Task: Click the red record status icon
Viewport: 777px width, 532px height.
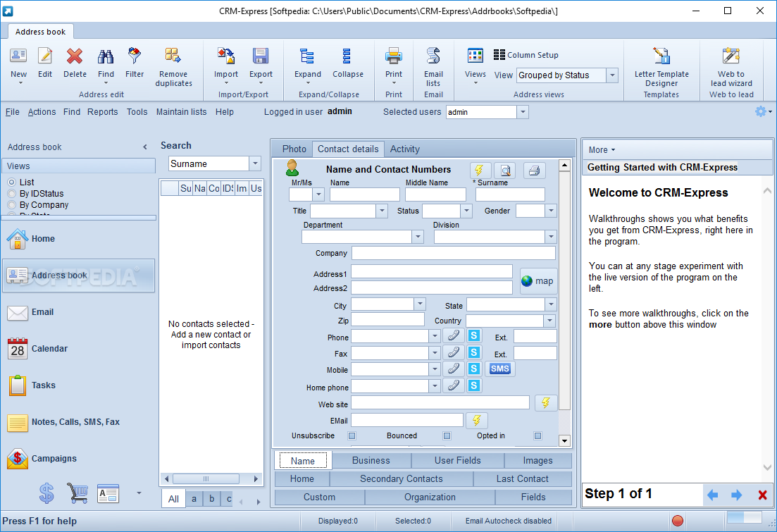Action: click(678, 521)
